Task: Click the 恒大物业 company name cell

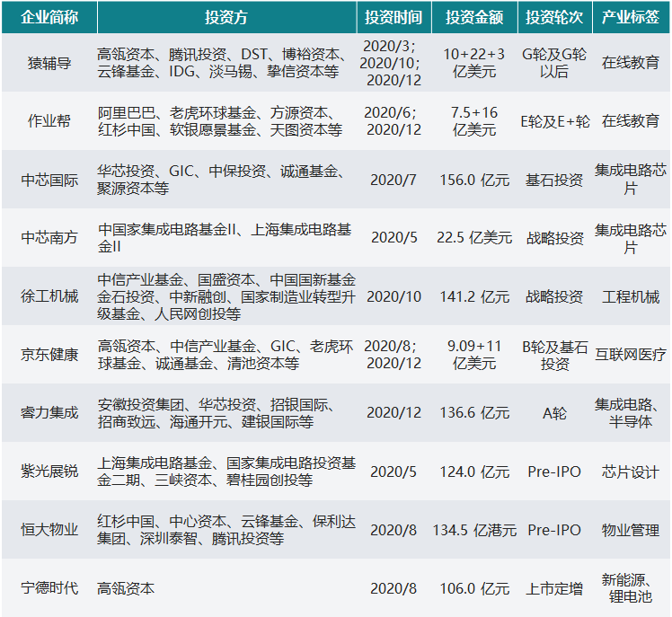Action: pos(49,530)
